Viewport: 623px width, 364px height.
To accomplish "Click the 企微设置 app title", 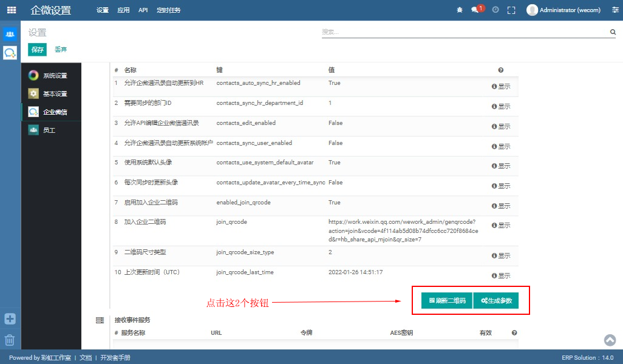I will coord(51,10).
